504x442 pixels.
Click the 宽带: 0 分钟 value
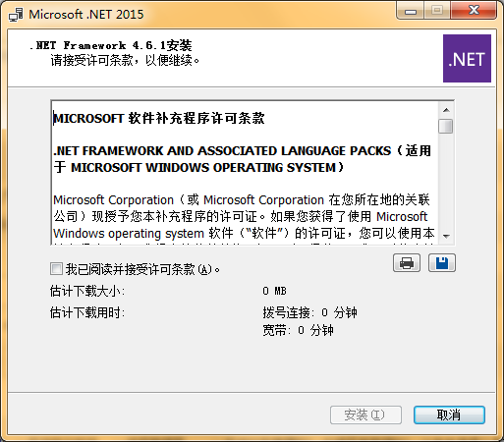[x=298, y=330]
